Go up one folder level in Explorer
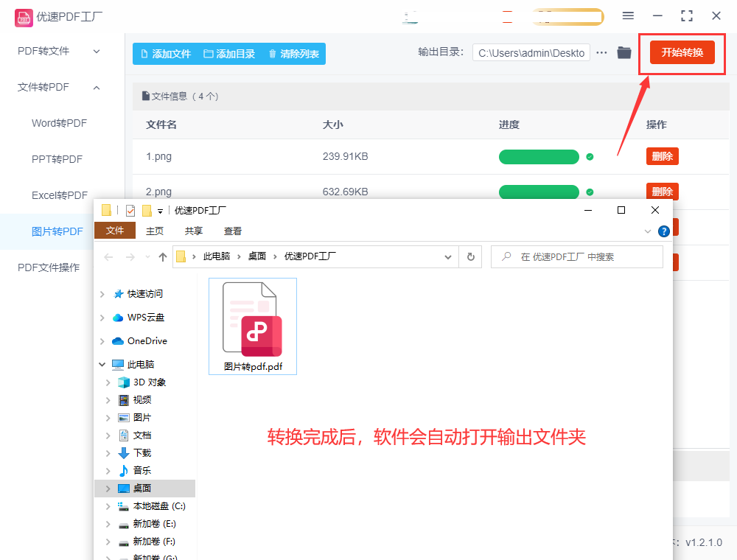The height and width of the screenshot is (560, 737). (163, 257)
